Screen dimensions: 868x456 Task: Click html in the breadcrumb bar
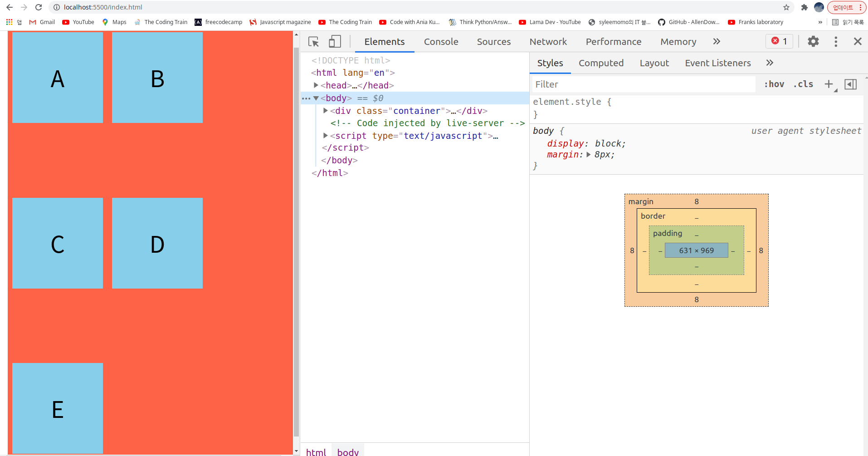pos(316,452)
